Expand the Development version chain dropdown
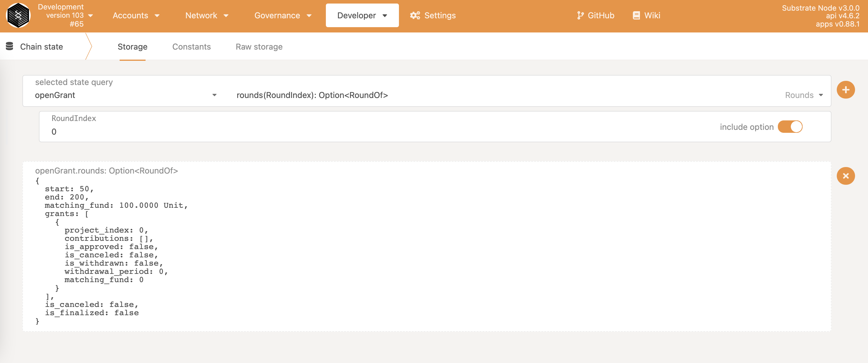The width and height of the screenshot is (868, 363). [x=90, y=16]
